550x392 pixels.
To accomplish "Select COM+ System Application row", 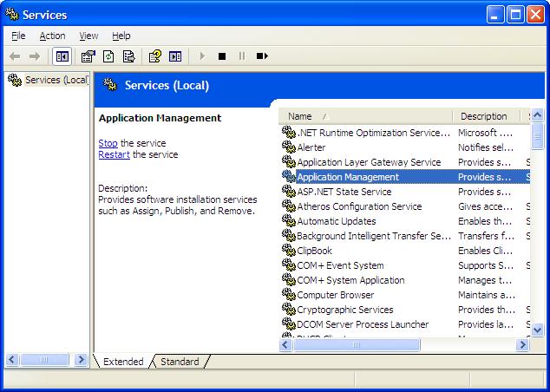I will (405, 280).
